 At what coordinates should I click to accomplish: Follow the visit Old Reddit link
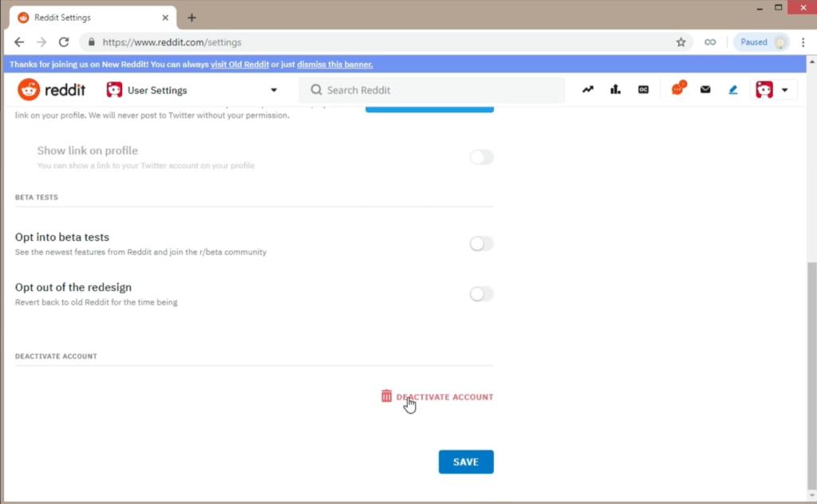(239, 64)
